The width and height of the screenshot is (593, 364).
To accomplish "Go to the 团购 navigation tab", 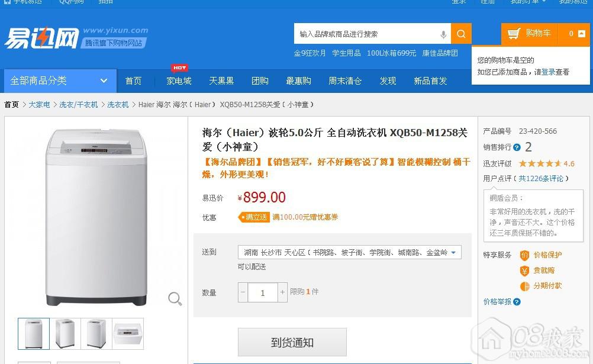I will coord(260,81).
